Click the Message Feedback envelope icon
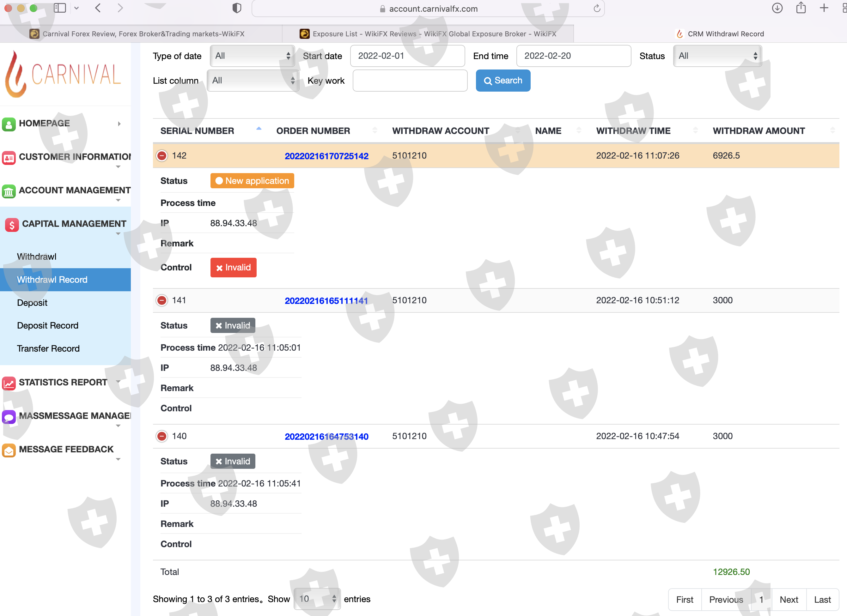 [9, 450]
